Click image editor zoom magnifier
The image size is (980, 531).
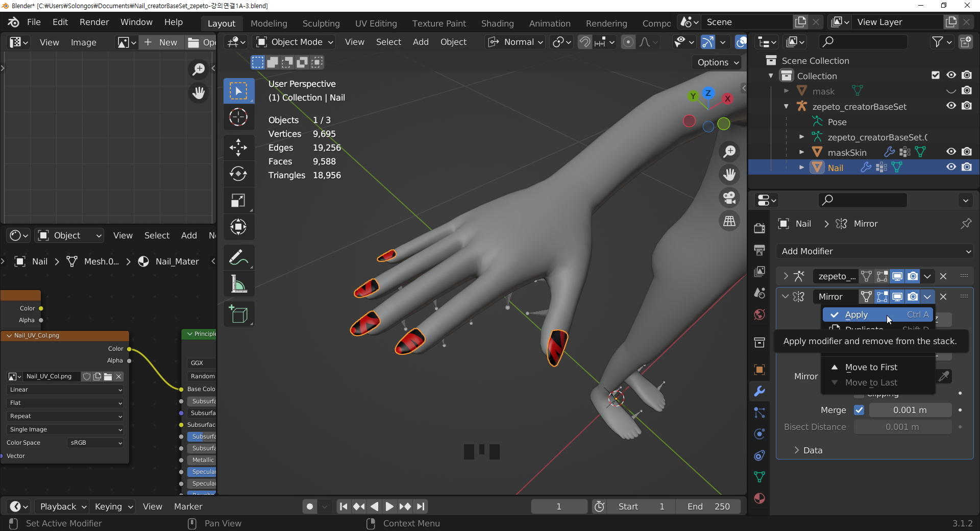[198, 69]
